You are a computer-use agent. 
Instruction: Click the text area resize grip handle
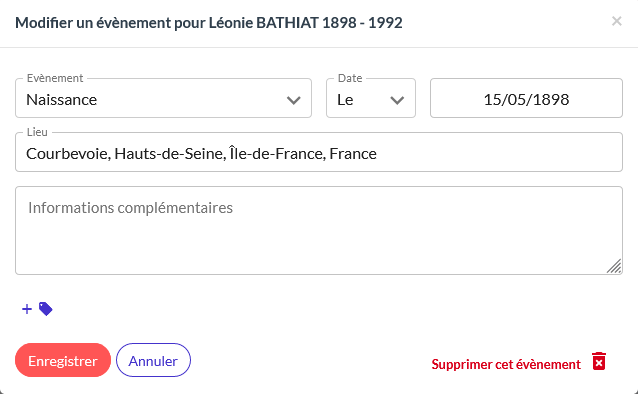point(614,266)
